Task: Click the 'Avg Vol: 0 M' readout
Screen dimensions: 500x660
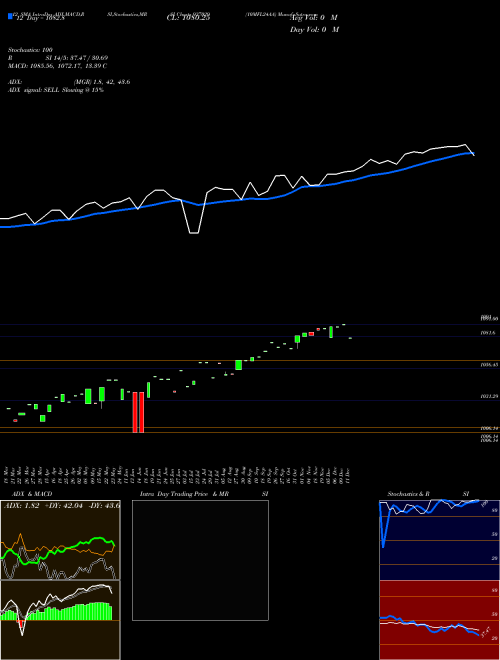Action: pos(314,18)
